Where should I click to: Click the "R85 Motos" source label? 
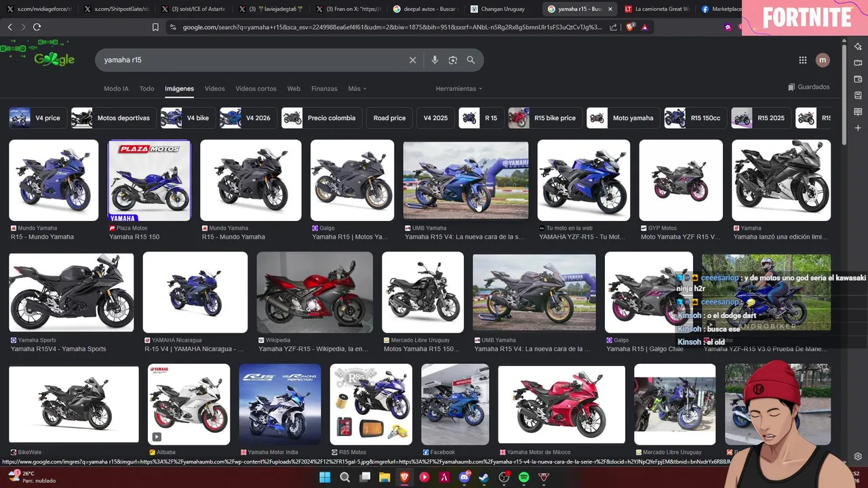point(353,452)
